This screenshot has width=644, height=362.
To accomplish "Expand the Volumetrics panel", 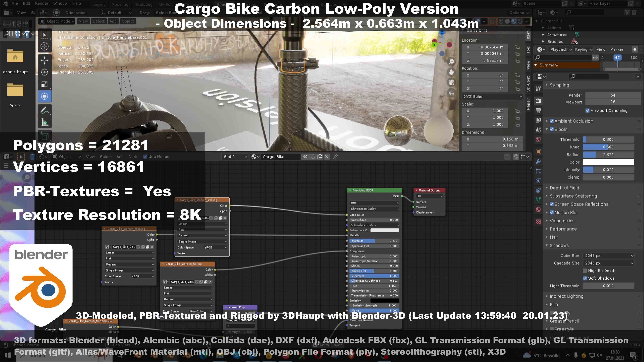I will point(562,221).
